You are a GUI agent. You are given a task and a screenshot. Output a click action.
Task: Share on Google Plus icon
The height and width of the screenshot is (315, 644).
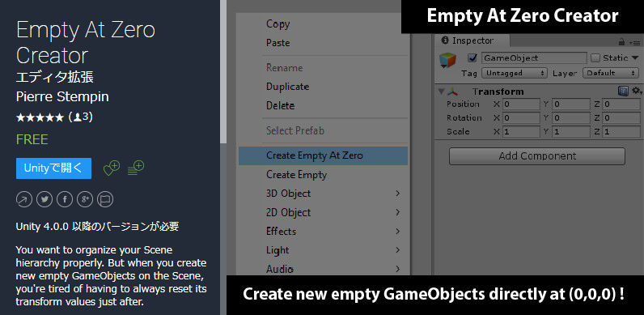click(85, 200)
